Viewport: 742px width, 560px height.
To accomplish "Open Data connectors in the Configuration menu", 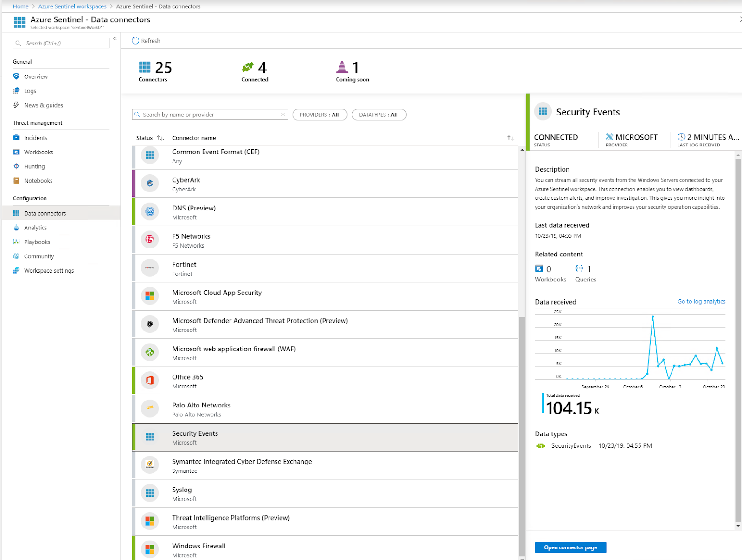I will coord(61,213).
